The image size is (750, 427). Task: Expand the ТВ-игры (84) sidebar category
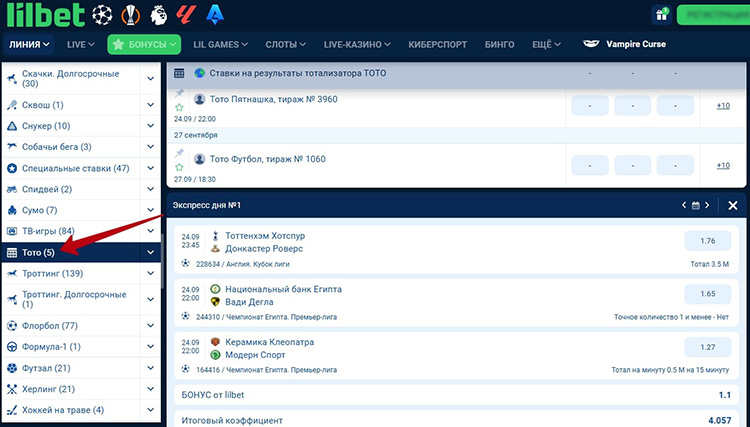pos(150,232)
